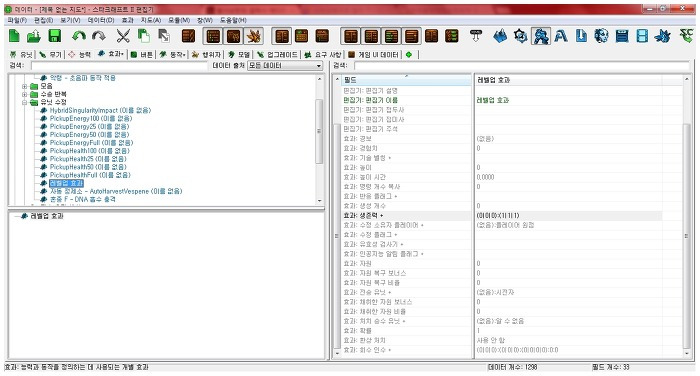This screenshot has width=700, height=376.
Task: Open the 동작 tab dropdown arrow
Action: tap(184, 54)
